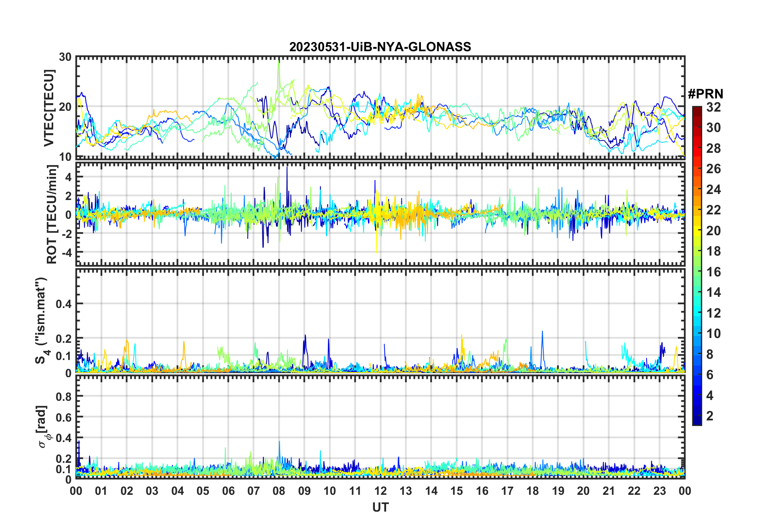This screenshot has width=761, height=532.
Task: Select tick label "16" on the PRN colorbar
Action: coord(713,272)
